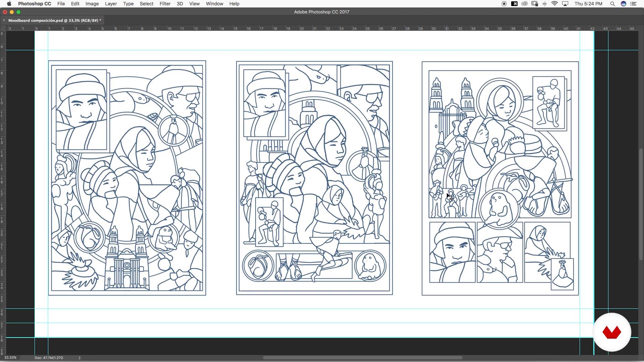644x362 pixels.
Task: Open the Bluetooth status menu
Action: [544, 4]
